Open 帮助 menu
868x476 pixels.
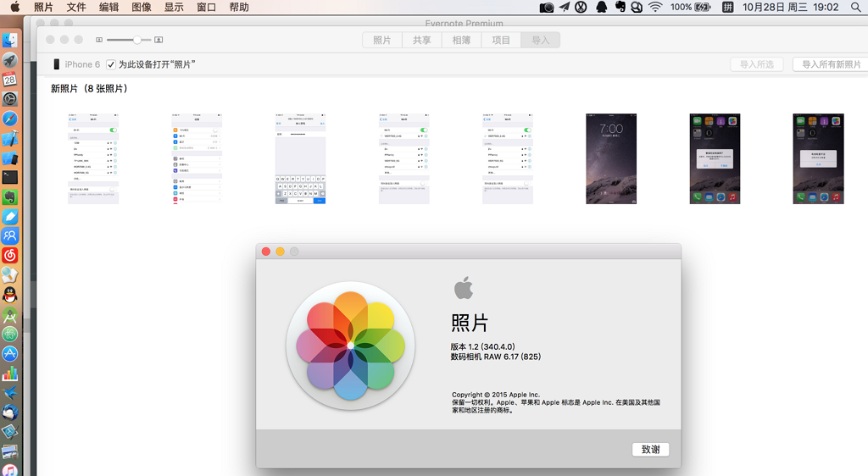click(x=239, y=7)
